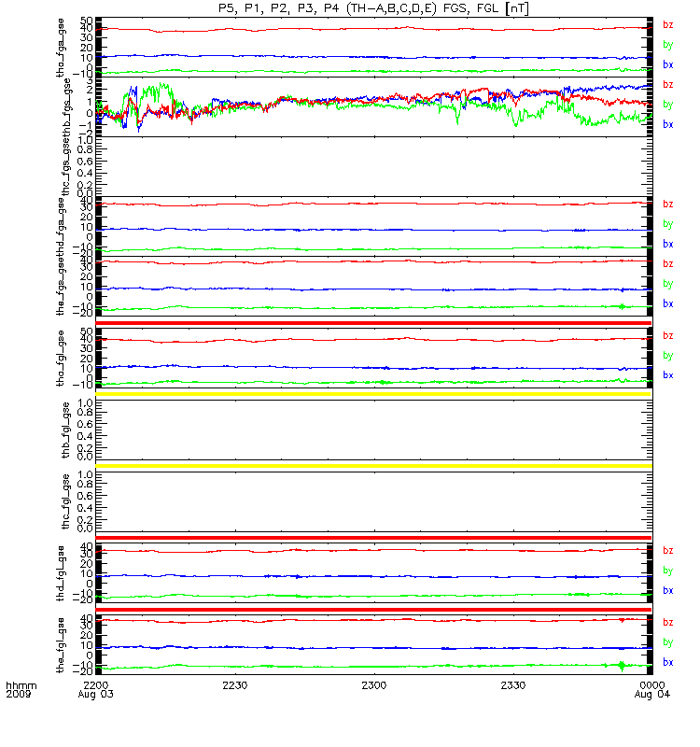Select the by legend label of the tha_fgl_gse panel
Viewport: 700px width, 747px height.
667,356
